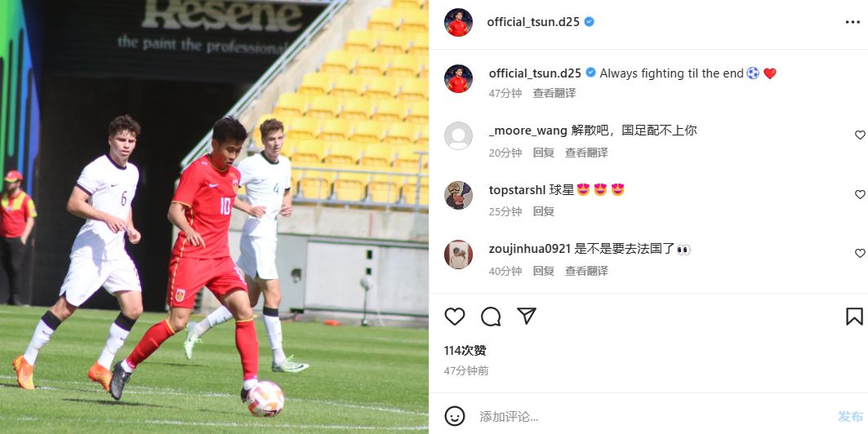Screen dimensions: 868x434
Task: Click the Post (发布) comment button
Action: [x=850, y=416]
